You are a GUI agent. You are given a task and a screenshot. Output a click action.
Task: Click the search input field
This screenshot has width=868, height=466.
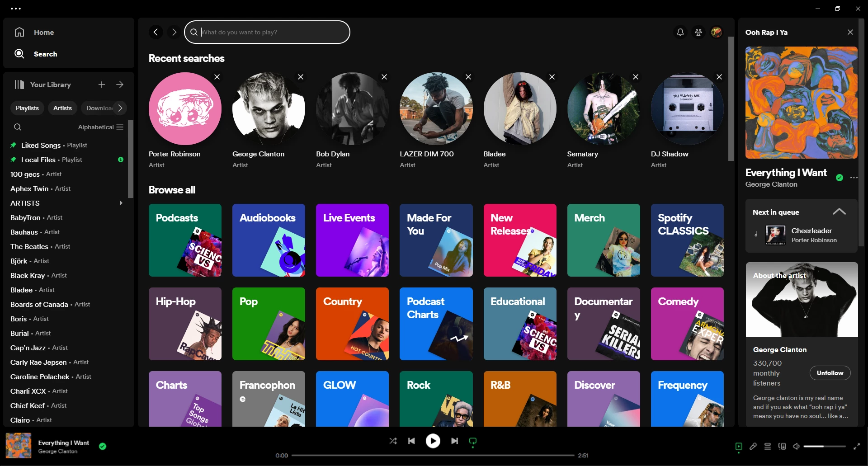[271, 32]
